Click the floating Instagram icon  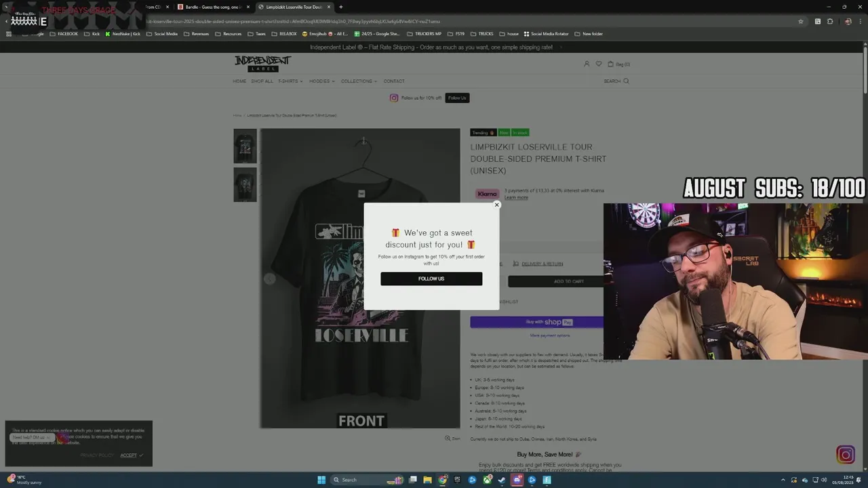coord(846,455)
